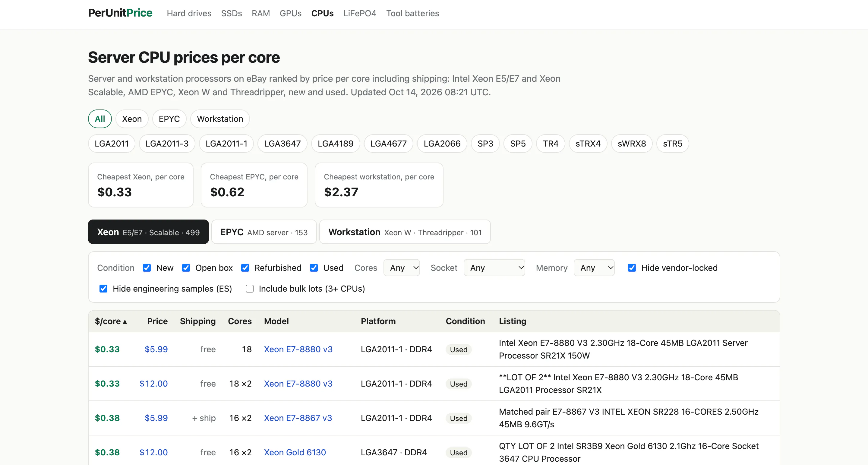Screen dimensions: 868x465
Task: Uncheck the Open box checkbox
Action: coord(186,268)
